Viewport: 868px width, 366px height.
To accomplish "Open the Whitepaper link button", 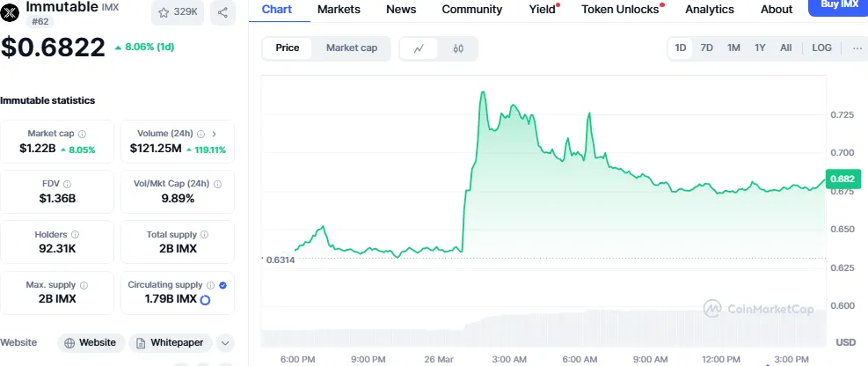I will 170,343.
